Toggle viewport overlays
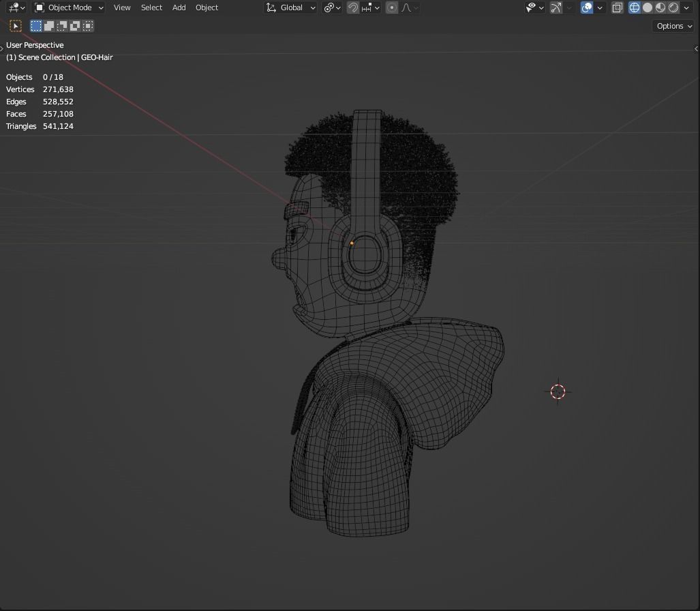 tap(587, 8)
